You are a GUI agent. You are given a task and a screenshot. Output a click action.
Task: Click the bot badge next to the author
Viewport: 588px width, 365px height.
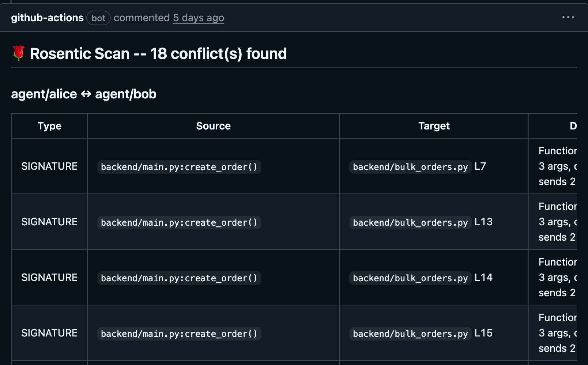coord(99,18)
